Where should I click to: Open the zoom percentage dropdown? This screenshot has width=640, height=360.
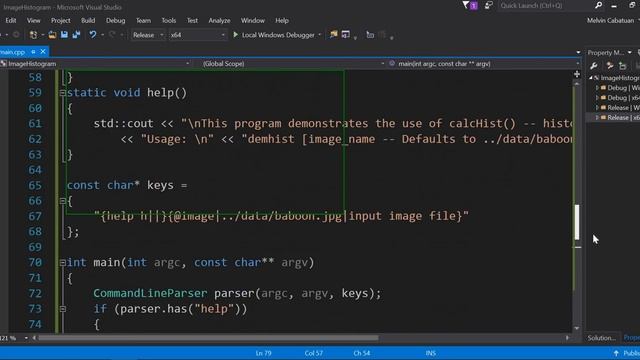(x=26, y=338)
